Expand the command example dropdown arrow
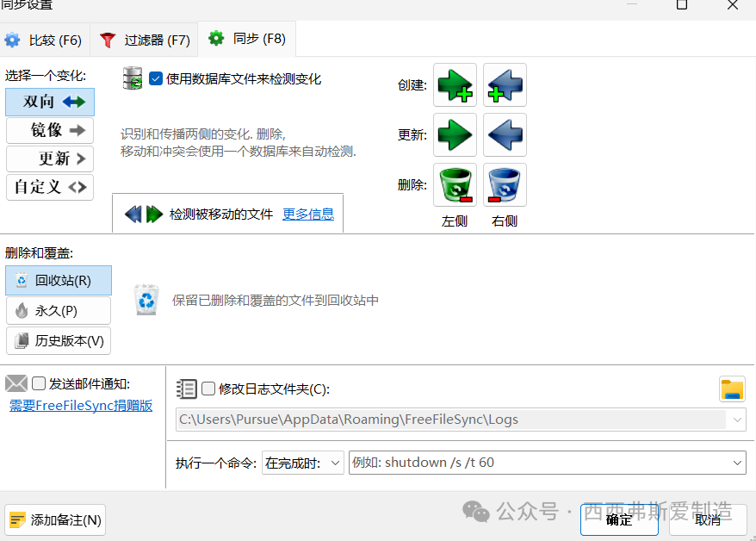756x541 pixels. [737, 463]
